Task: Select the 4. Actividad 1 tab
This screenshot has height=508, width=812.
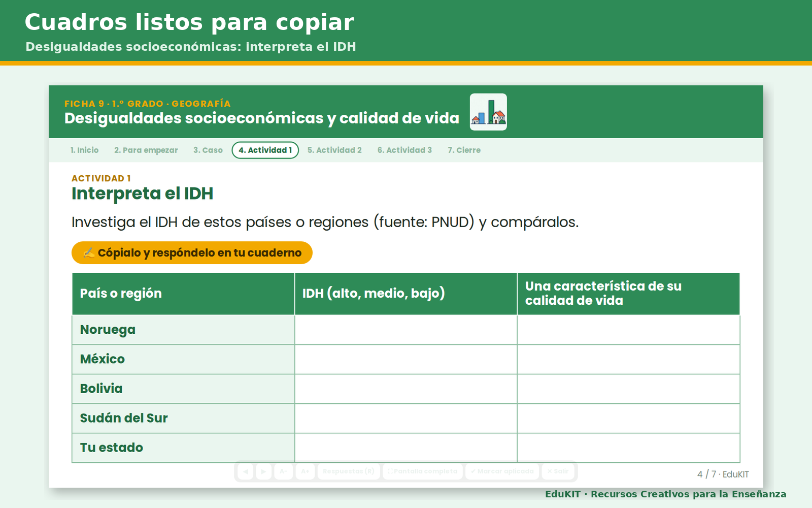Action: tap(265, 150)
